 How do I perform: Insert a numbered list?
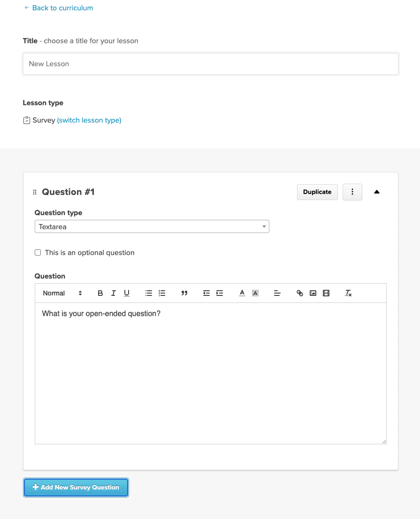(x=162, y=293)
